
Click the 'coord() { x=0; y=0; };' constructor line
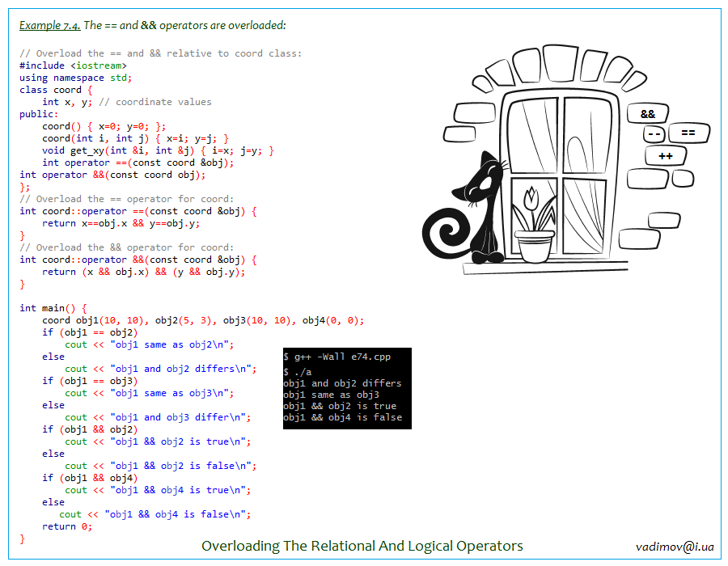coord(104,126)
